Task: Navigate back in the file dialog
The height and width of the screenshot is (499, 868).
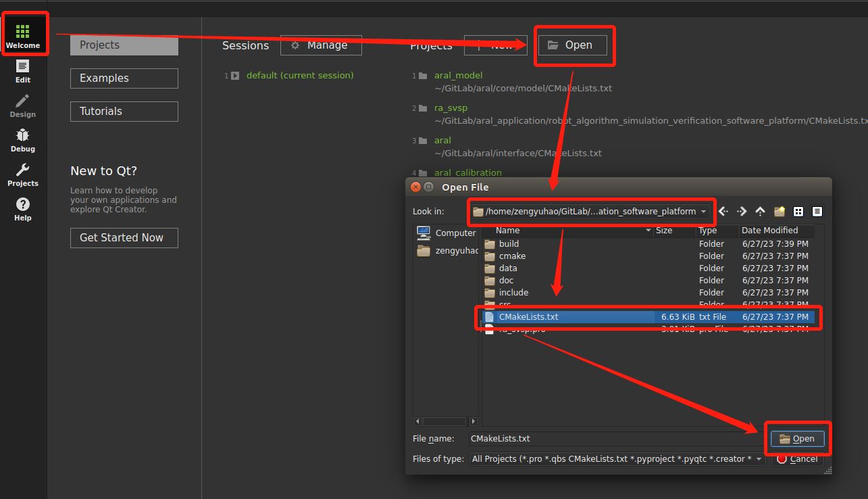Action: point(723,212)
